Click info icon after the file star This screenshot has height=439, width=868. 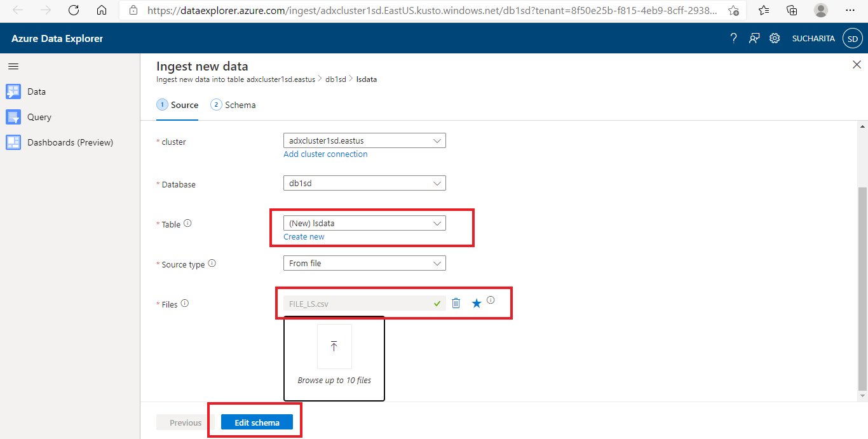(x=491, y=300)
